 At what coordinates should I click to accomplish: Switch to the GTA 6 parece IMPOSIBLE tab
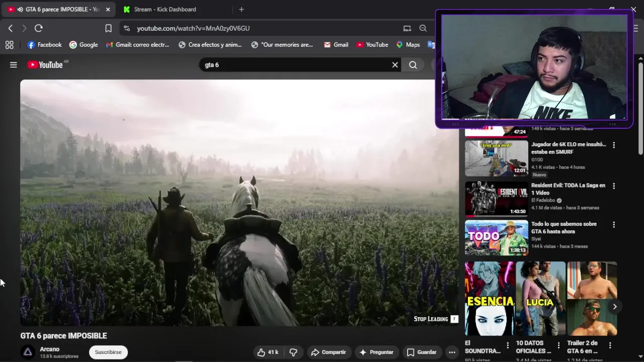[x=59, y=9]
